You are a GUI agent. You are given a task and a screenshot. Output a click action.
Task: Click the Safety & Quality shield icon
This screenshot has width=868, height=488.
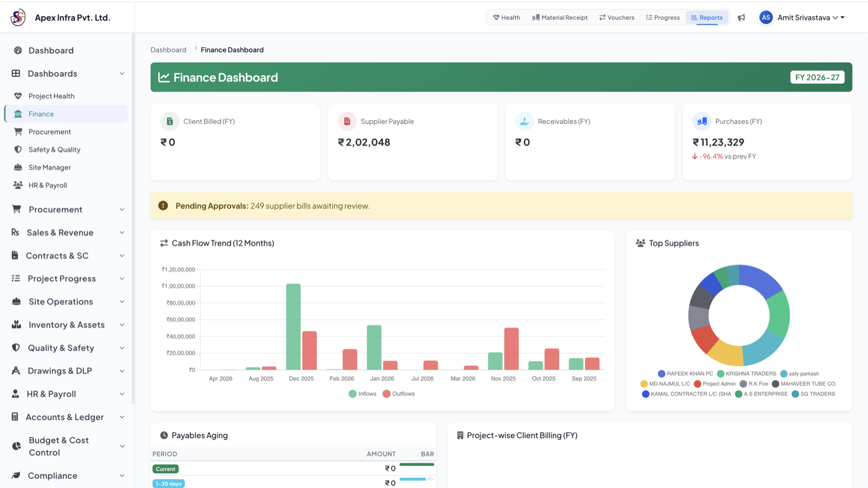coord(18,149)
